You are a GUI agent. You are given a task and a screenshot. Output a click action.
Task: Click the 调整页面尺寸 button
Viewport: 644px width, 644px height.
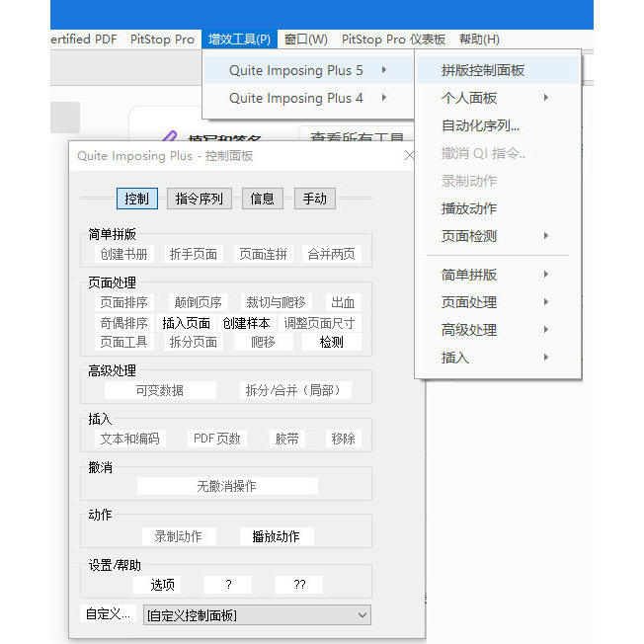tap(319, 323)
